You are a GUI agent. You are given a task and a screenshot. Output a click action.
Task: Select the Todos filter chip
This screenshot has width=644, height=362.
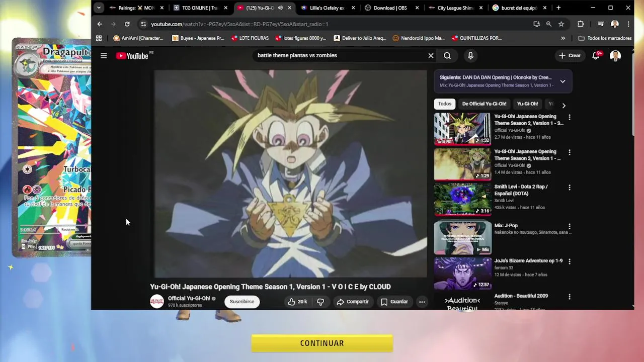click(x=445, y=104)
